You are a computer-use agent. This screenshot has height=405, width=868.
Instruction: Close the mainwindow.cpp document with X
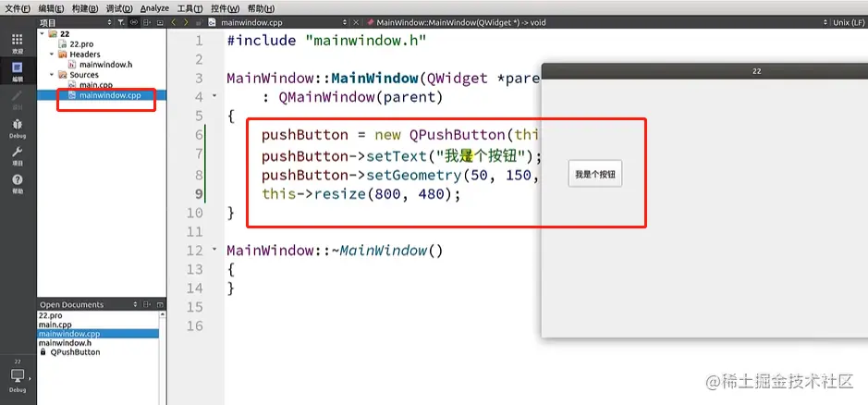pos(356,23)
